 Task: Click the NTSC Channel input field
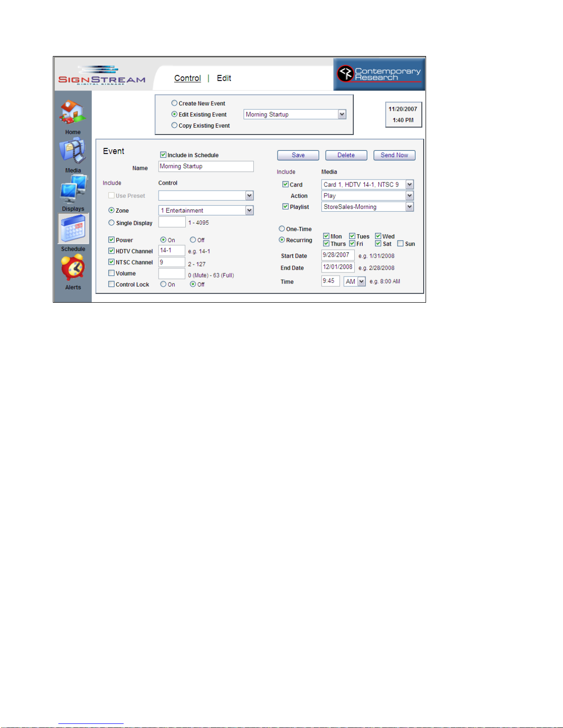click(x=172, y=262)
